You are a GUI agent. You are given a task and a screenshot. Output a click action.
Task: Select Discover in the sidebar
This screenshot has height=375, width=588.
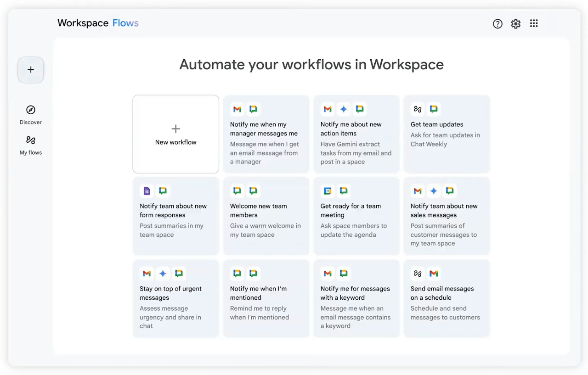[x=30, y=114]
